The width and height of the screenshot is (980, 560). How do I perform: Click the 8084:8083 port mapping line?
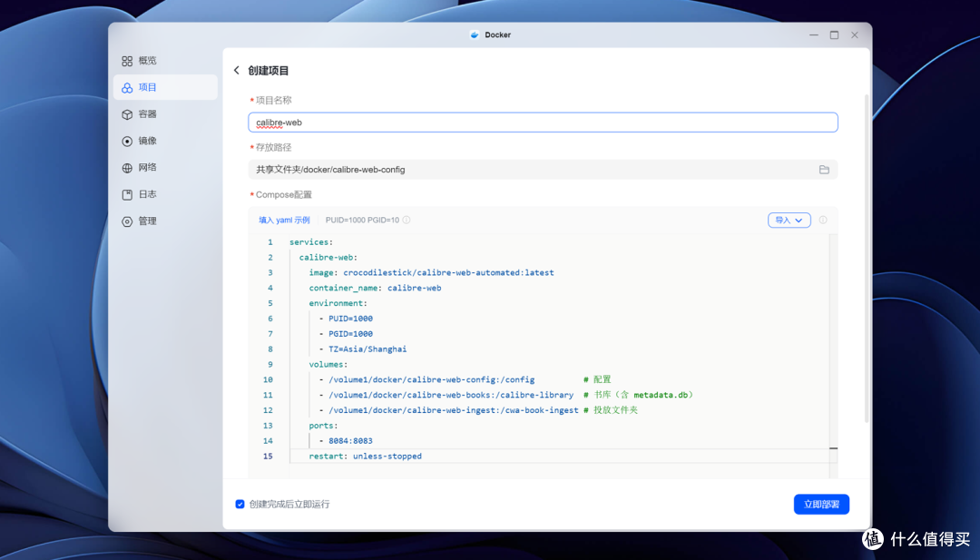point(346,440)
